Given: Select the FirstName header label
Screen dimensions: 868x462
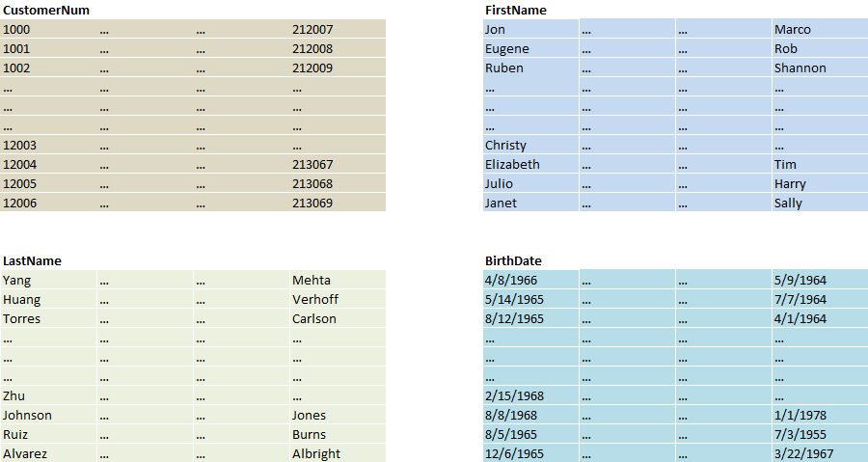Looking at the screenshot, I should tap(515, 10).
